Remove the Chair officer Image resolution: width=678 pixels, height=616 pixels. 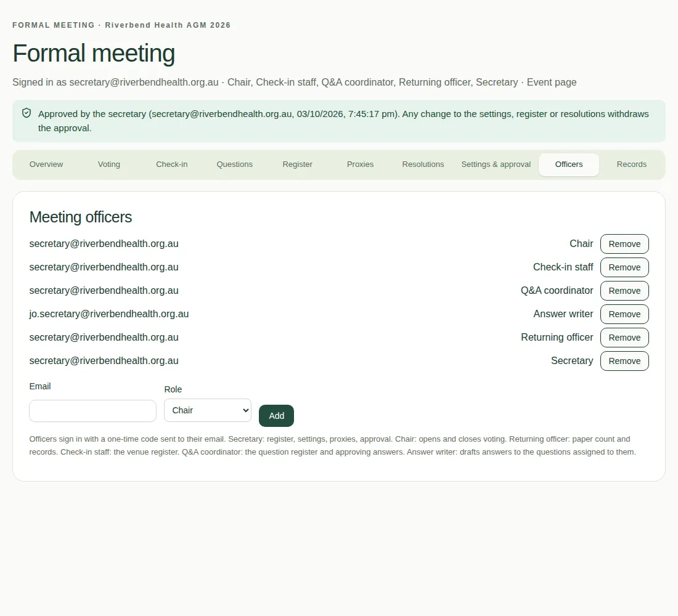[x=624, y=244]
